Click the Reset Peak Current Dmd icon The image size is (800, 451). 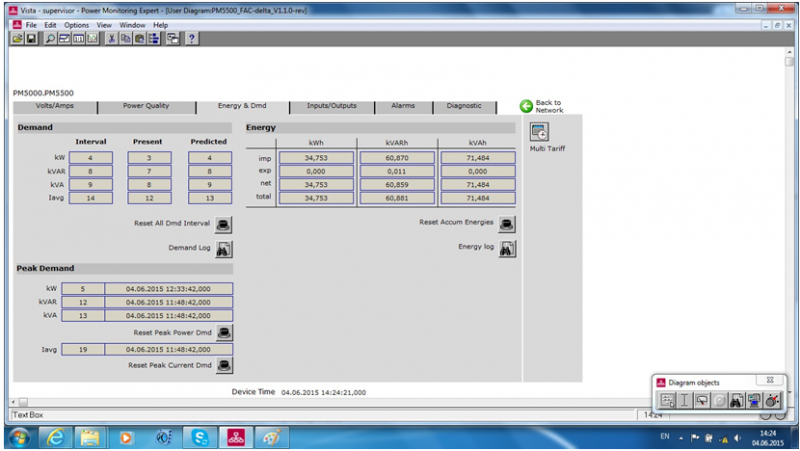(x=224, y=365)
